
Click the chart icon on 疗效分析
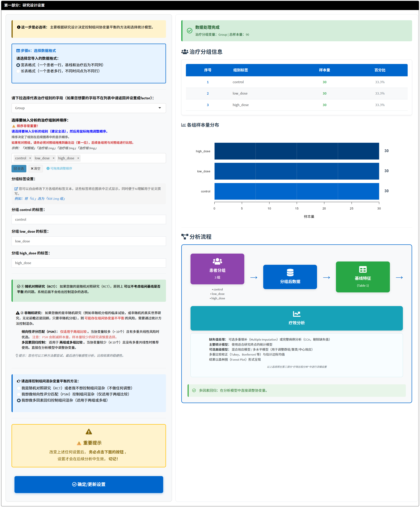[x=296, y=314]
